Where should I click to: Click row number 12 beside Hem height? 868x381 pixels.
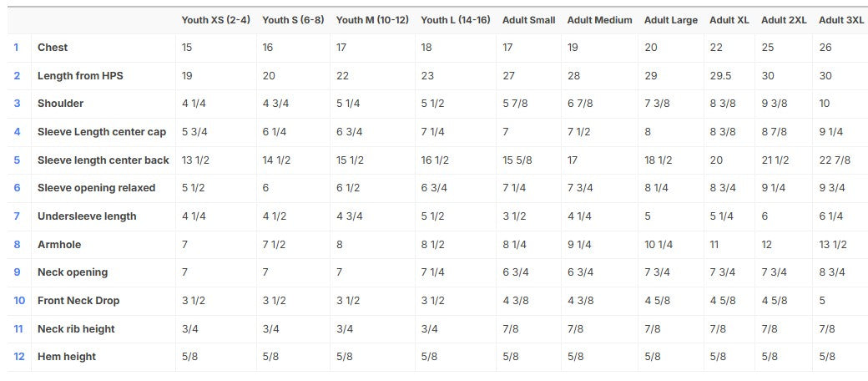(x=18, y=357)
